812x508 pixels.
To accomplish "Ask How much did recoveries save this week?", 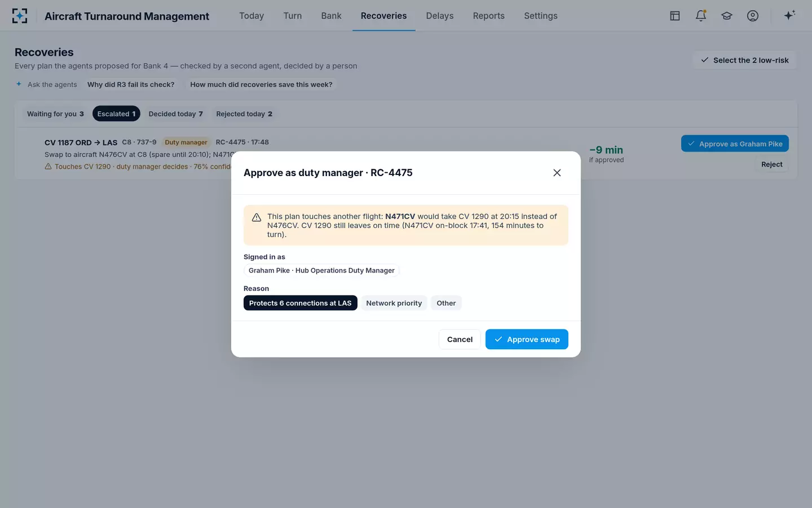I will click(261, 84).
